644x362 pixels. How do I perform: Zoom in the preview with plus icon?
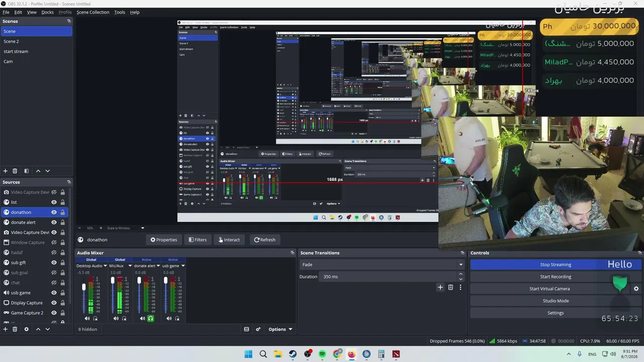click(x=101, y=228)
